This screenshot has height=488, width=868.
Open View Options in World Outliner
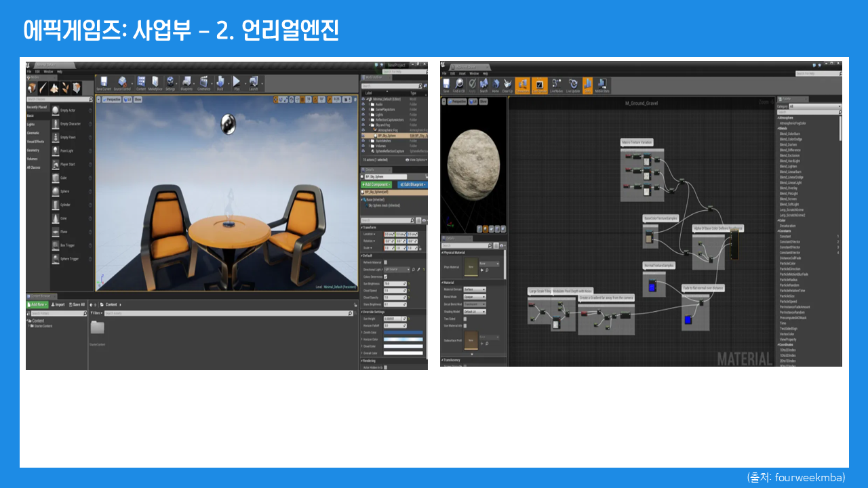pos(416,159)
